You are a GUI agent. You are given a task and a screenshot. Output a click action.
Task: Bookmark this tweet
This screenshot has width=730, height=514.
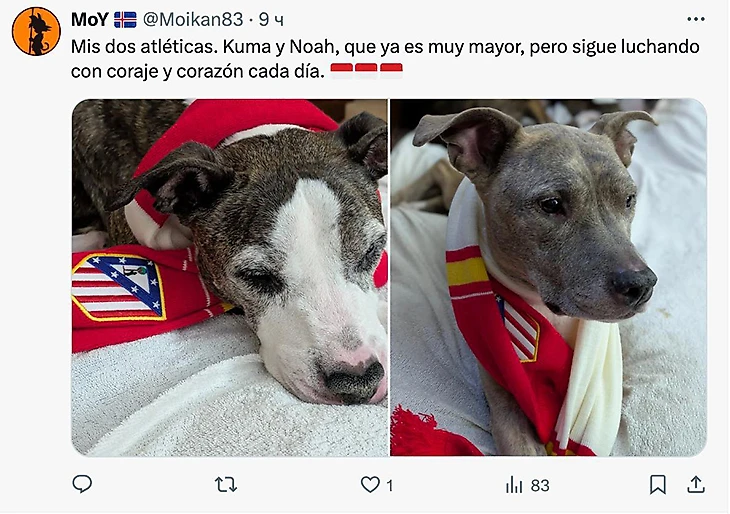(x=657, y=485)
